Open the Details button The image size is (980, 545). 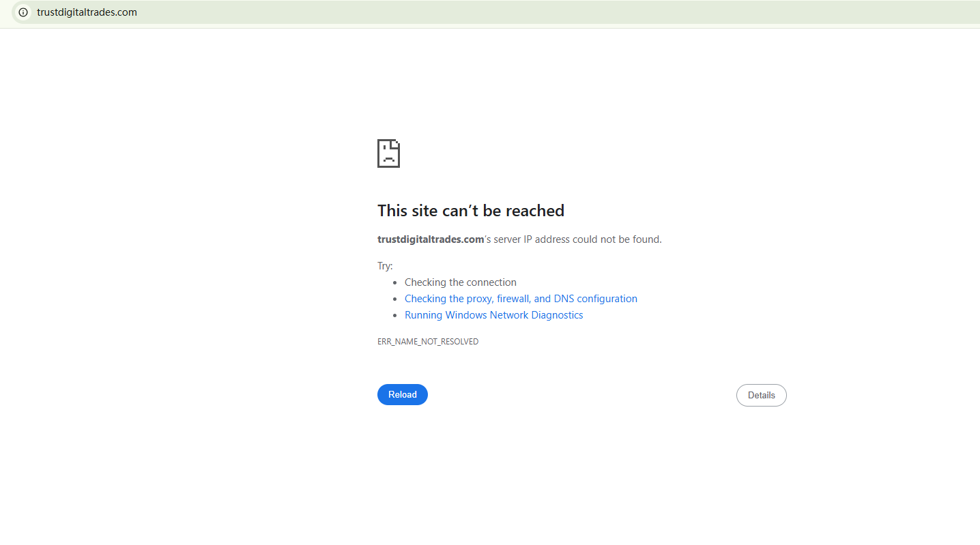tap(761, 396)
